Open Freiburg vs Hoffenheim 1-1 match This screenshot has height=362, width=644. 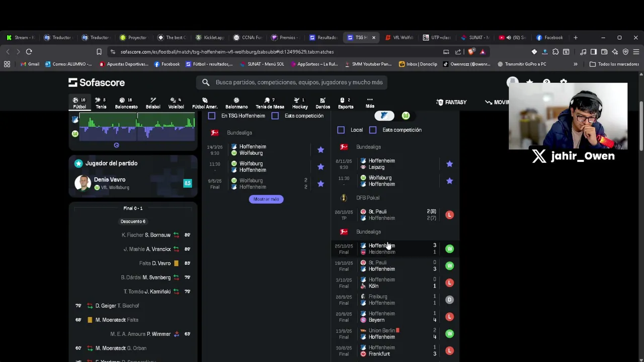pos(395,300)
